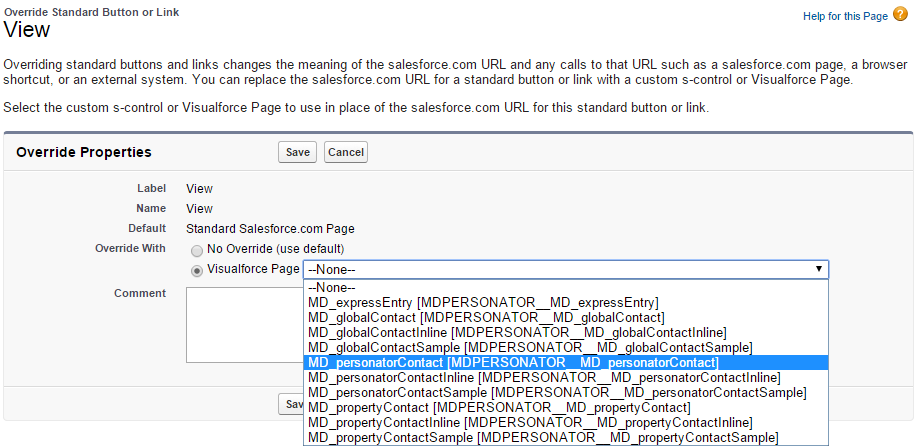Image resolution: width=914 pixels, height=446 pixels.
Task: Open the Help for this Page link
Action: coord(846,18)
